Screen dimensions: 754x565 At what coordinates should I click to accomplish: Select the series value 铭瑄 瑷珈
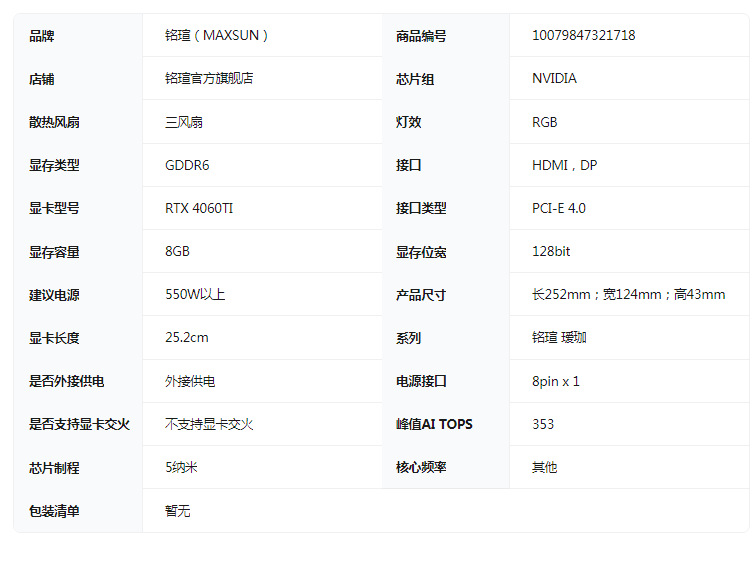click(559, 338)
